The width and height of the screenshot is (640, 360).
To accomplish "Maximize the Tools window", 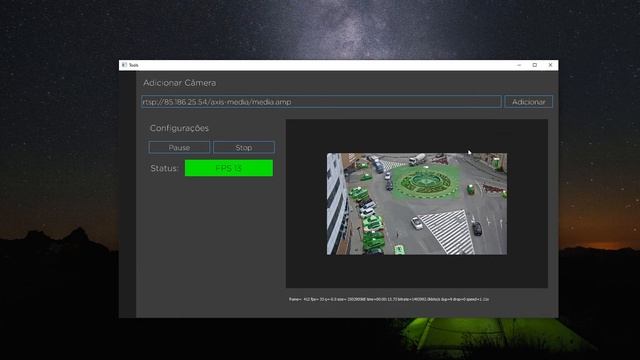I will click(x=535, y=65).
